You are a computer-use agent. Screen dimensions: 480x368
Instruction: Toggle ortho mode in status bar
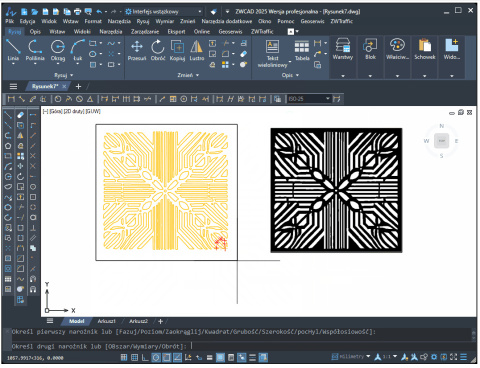coord(145,358)
